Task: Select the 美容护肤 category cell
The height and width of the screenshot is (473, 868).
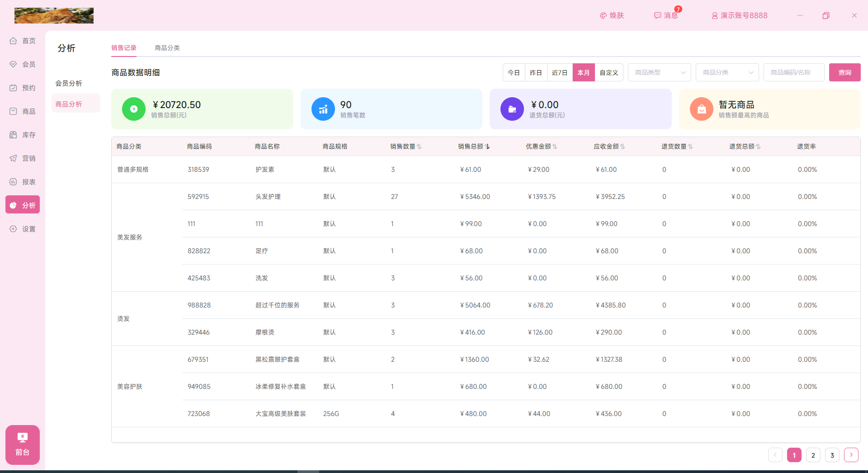Action: (130, 387)
